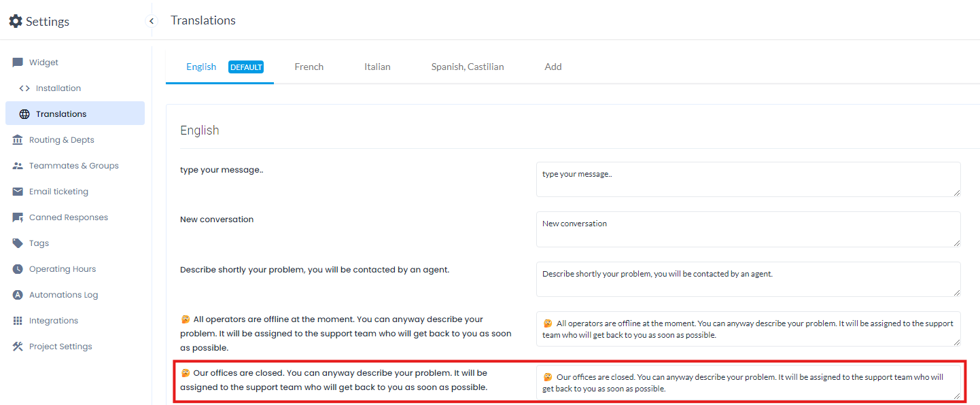The width and height of the screenshot is (980, 405).
Task: Click the Email ticketing envelope icon
Action: (x=18, y=192)
